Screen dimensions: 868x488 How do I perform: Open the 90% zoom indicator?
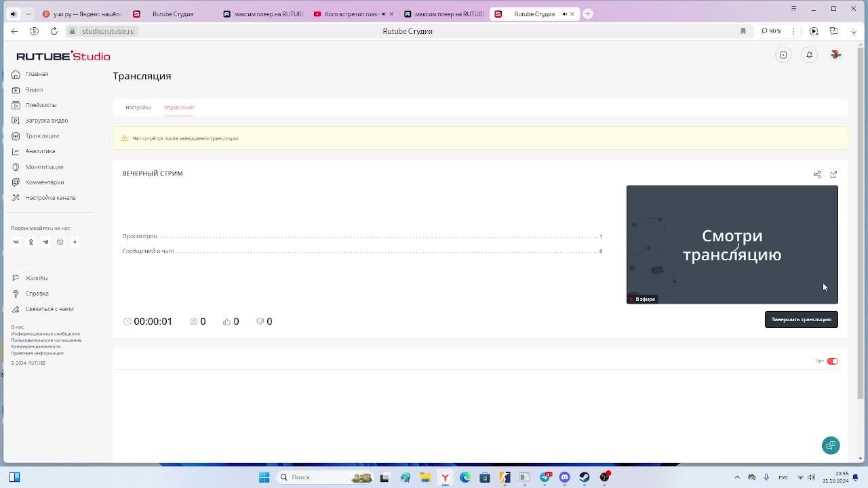[x=772, y=31]
